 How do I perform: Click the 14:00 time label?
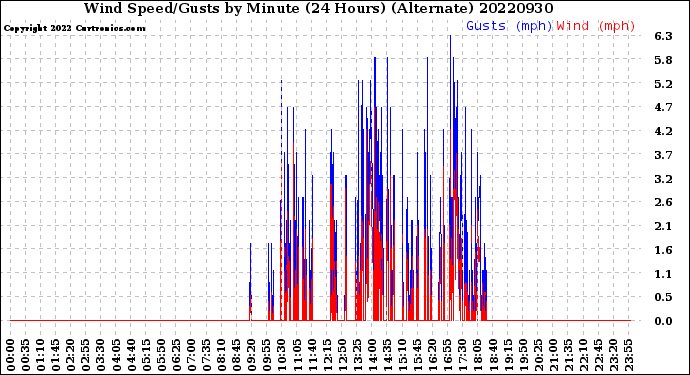pos(372,355)
